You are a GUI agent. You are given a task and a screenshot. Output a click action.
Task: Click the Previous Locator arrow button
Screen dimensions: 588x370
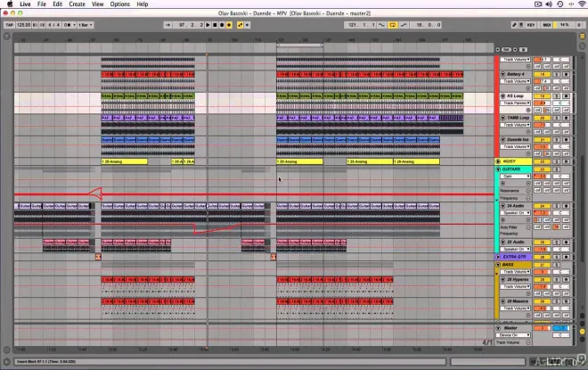(x=498, y=50)
